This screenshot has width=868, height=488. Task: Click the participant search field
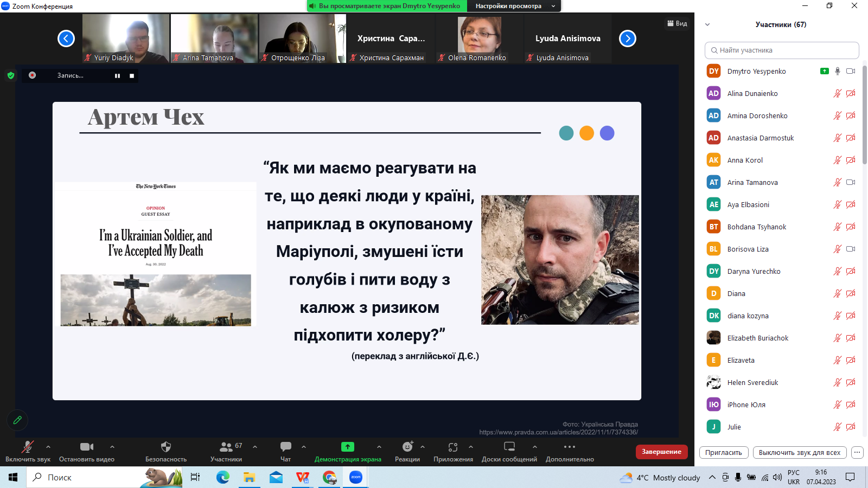782,50
